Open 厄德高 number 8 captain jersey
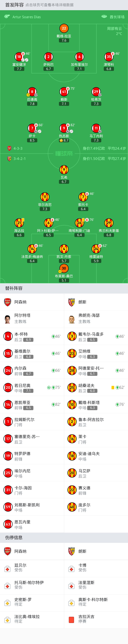The width and height of the screenshot is (128, 644). (32, 92)
